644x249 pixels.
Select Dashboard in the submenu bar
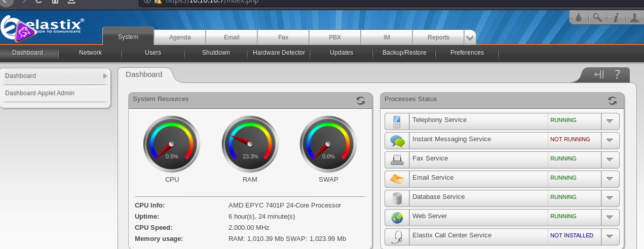[x=28, y=53]
